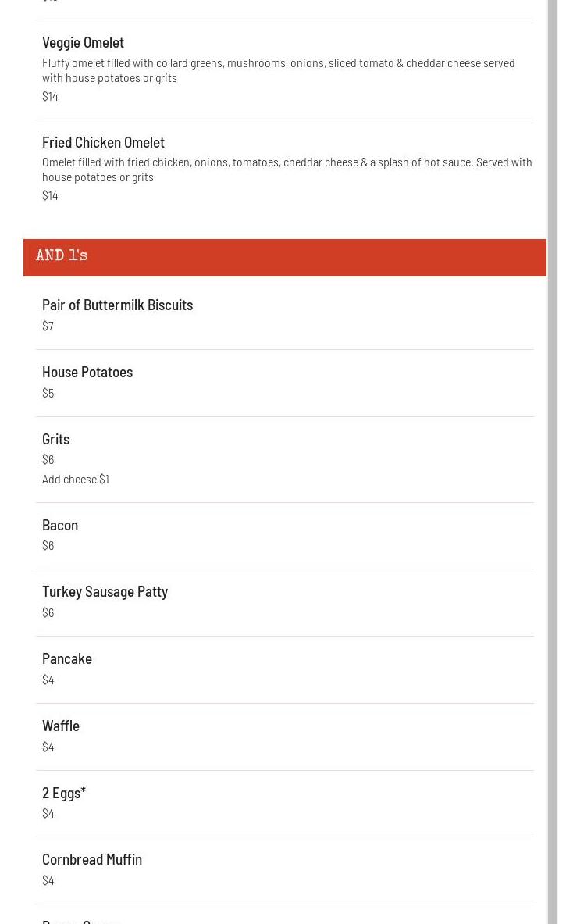The image size is (566, 924).
Task: Click the Turkey Sausage Patty item
Action: pyautogui.click(x=105, y=592)
